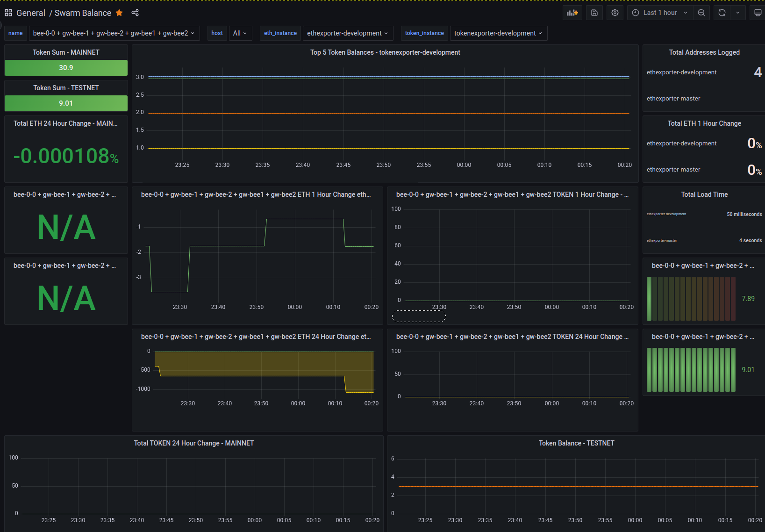Zoom out the time range with the magnifier icon
Image resolution: width=765 pixels, height=532 pixels.
pyautogui.click(x=701, y=13)
